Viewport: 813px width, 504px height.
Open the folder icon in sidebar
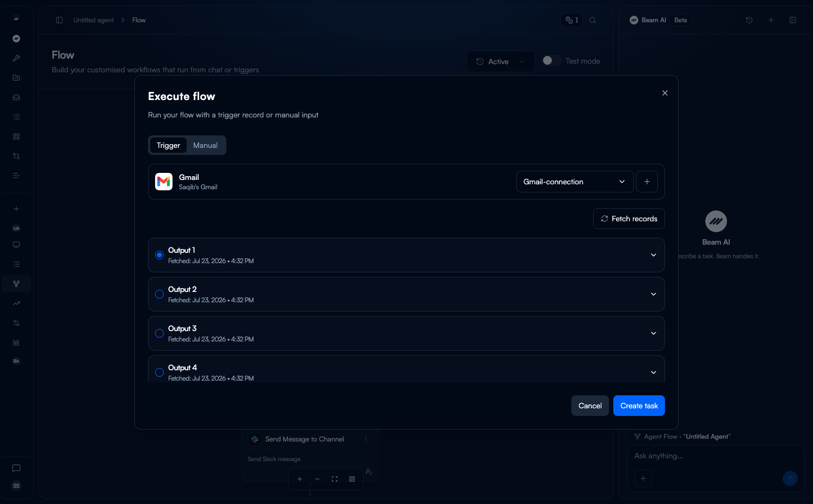point(16,78)
